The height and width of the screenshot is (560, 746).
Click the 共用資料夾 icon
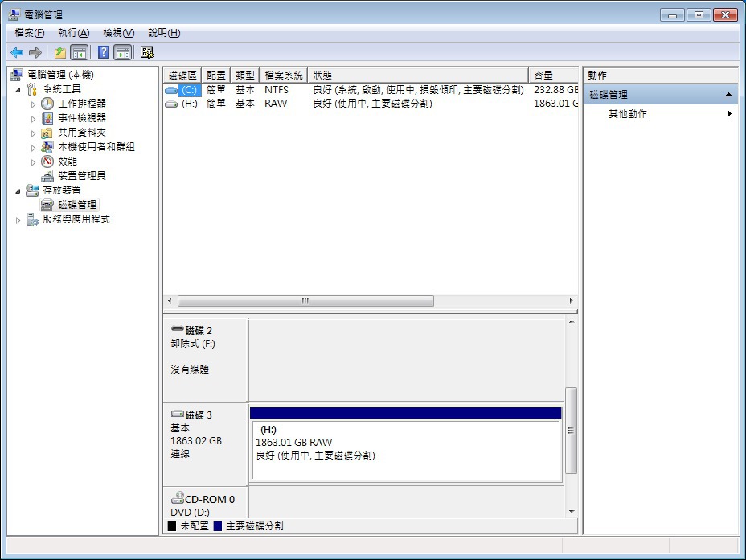pos(47,133)
